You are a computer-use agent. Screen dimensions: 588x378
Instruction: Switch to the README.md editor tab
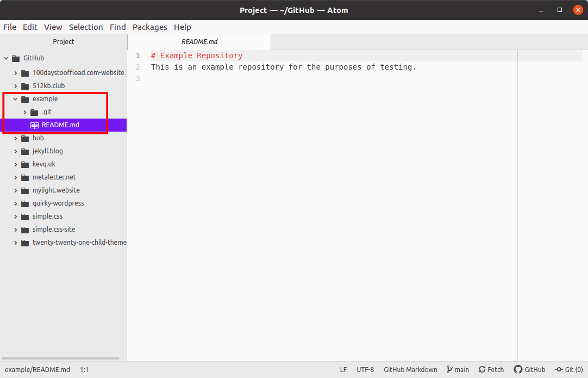tap(199, 41)
